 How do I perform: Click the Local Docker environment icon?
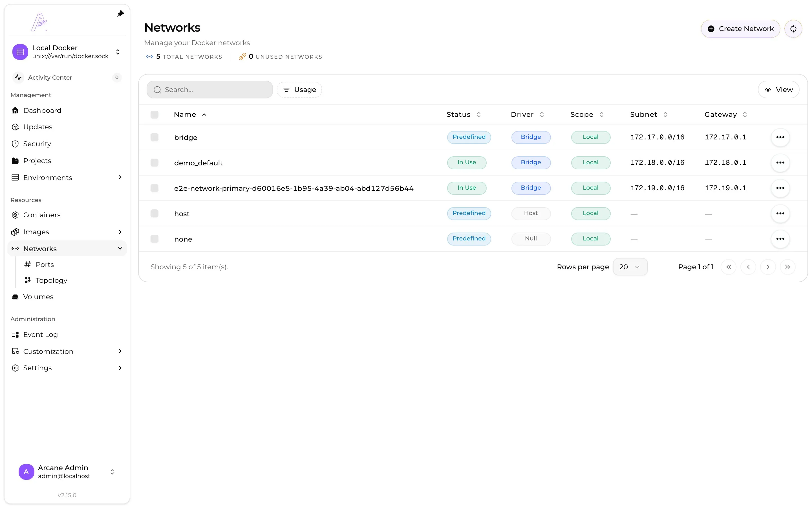click(x=20, y=52)
